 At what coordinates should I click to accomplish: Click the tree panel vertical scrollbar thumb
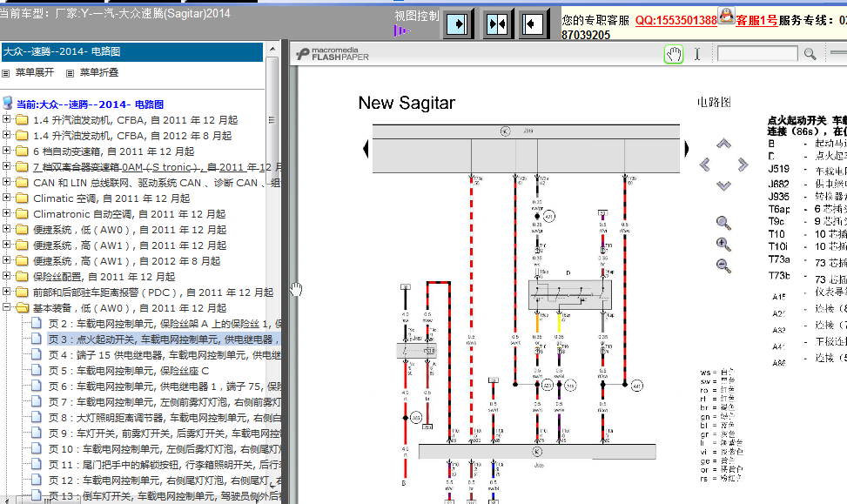(272, 119)
